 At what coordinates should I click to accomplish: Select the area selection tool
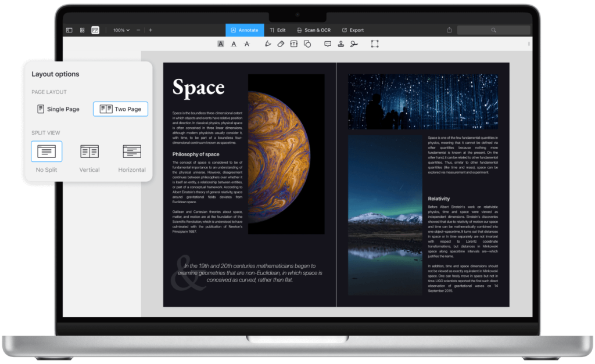(x=375, y=44)
